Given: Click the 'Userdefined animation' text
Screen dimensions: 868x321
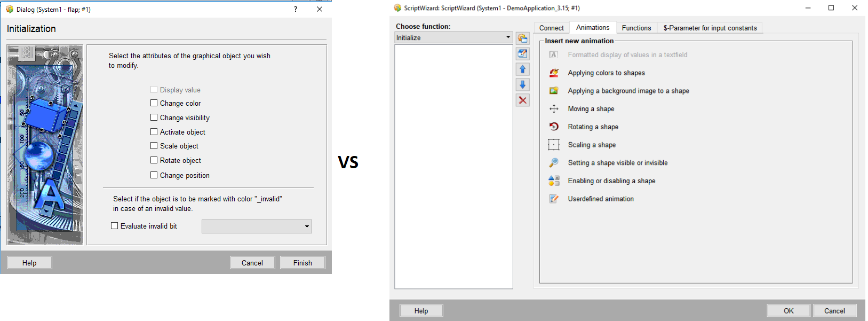Looking at the screenshot, I should tap(601, 199).
